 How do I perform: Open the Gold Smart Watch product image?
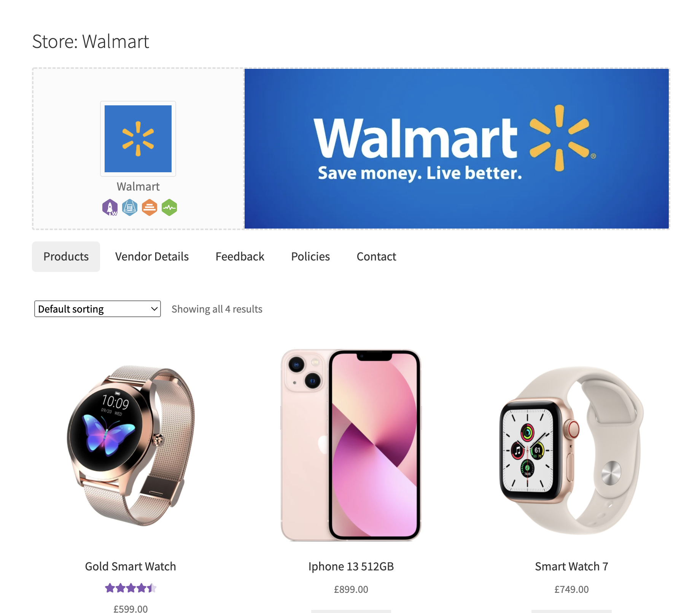click(x=130, y=445)
